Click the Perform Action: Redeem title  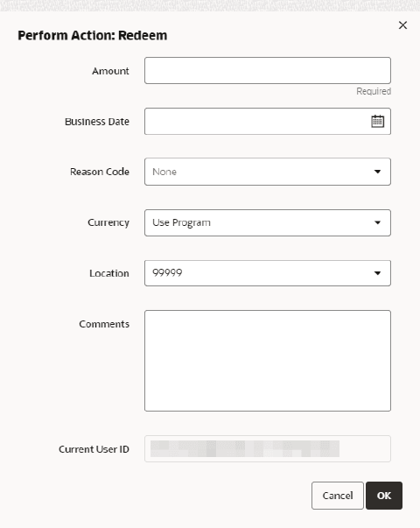coord(93,35)
